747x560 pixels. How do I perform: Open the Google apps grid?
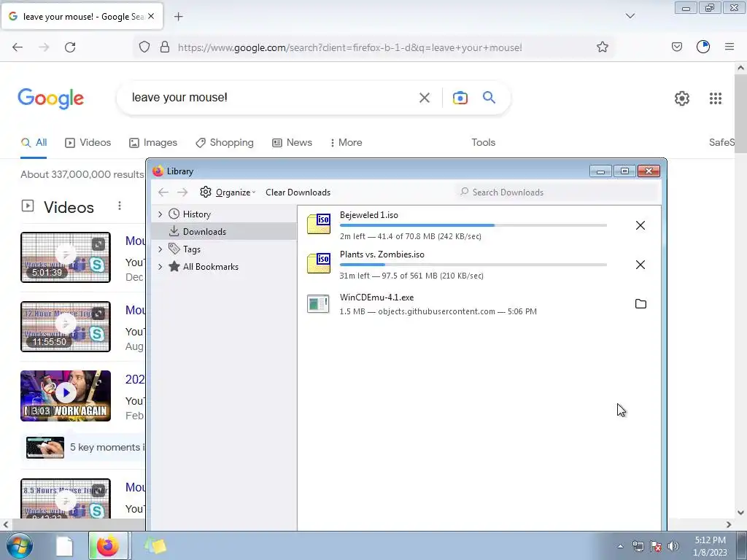coord(716,98)
